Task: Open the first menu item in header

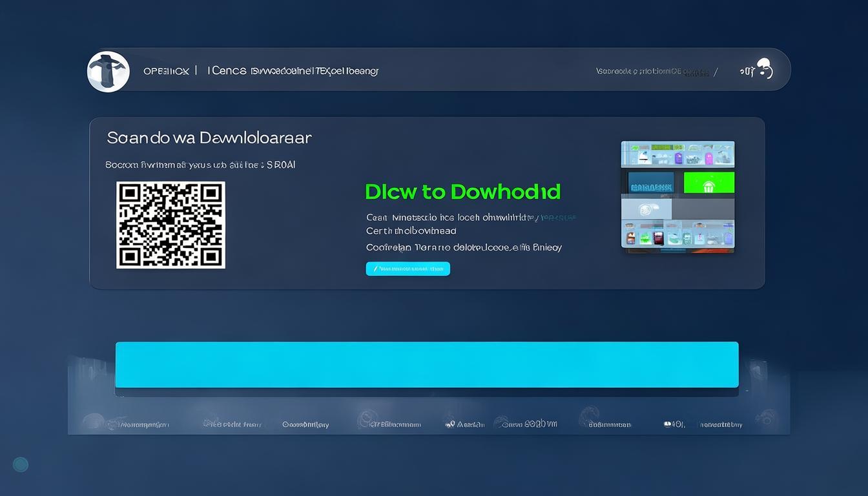Action: 165,71
